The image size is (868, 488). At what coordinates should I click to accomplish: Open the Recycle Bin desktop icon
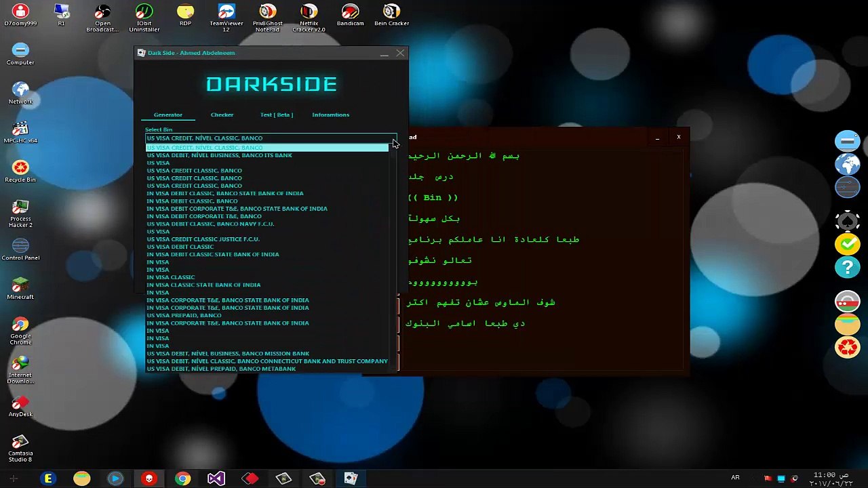click(20, 171)
